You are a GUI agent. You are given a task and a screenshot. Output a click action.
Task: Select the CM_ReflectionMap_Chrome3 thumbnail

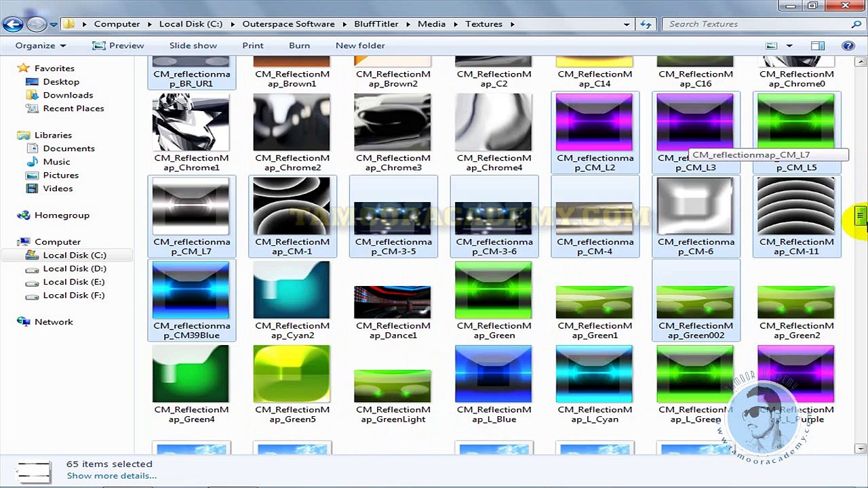coord(393,123)
